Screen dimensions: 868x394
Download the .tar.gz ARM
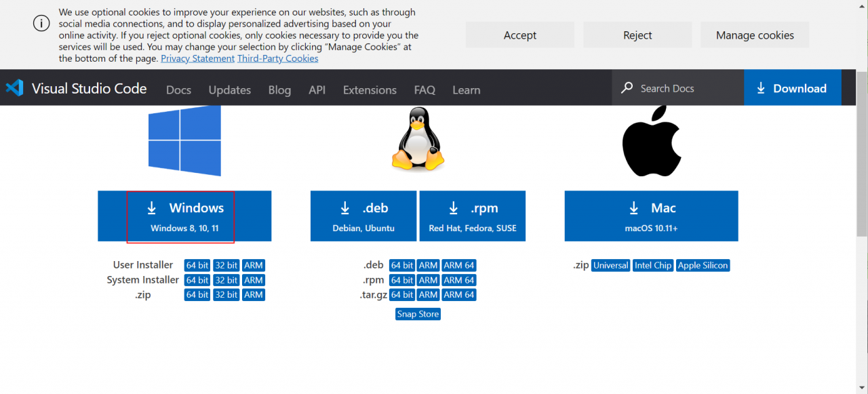coord(428,295)
